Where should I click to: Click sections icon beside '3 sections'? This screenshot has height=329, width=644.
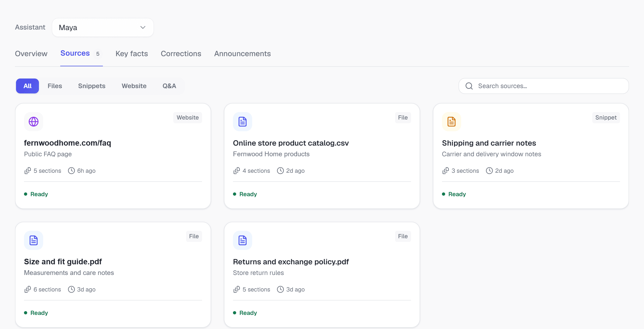pos(446,171)
